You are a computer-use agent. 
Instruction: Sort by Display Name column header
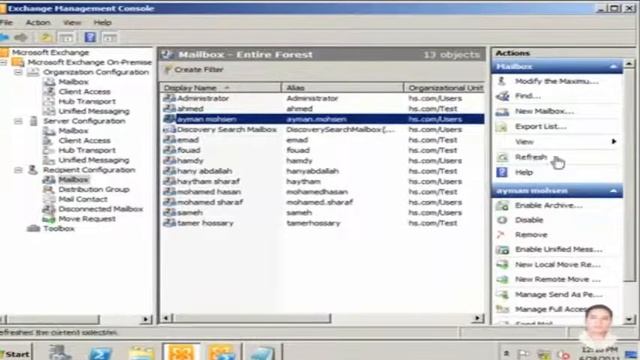pos(220,88)
